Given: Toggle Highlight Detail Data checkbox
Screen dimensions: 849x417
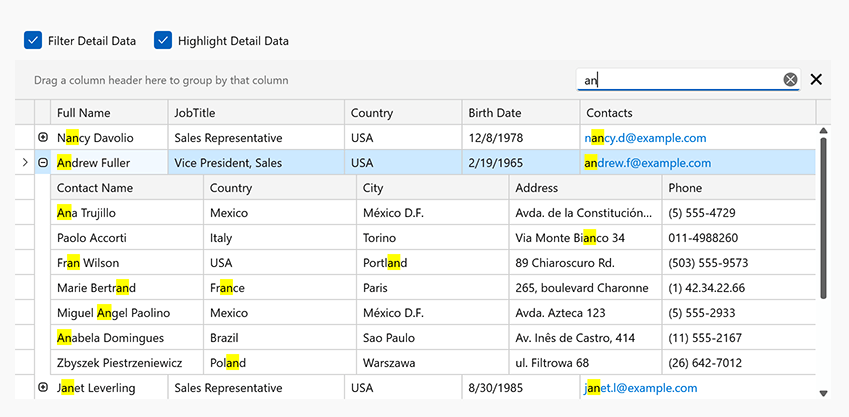Looking at the screenshot, I should (x=163, y=41).
